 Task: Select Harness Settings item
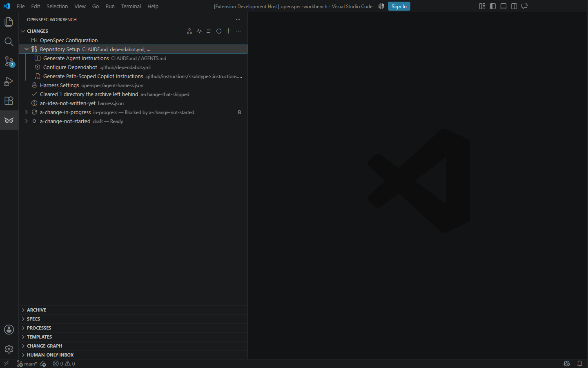(x=133, y=85)
